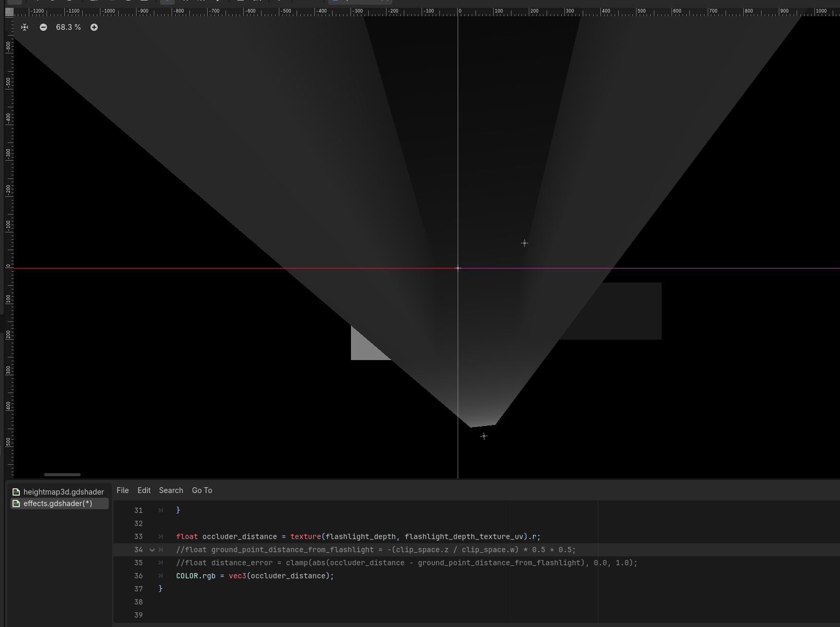Click the center view icon
This screenshot has height=627, width=840.
pos(25,27)
